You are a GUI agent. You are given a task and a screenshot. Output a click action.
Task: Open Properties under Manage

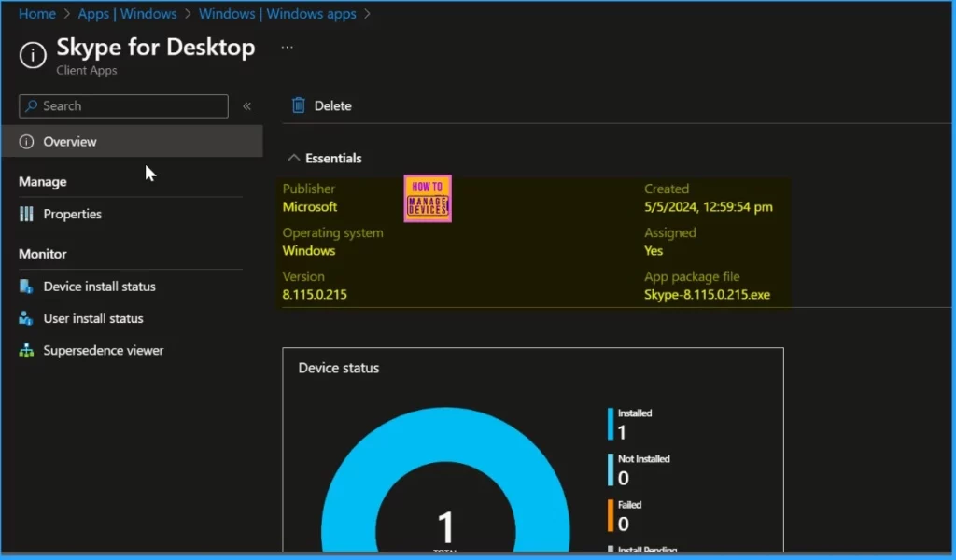point(72,214)
